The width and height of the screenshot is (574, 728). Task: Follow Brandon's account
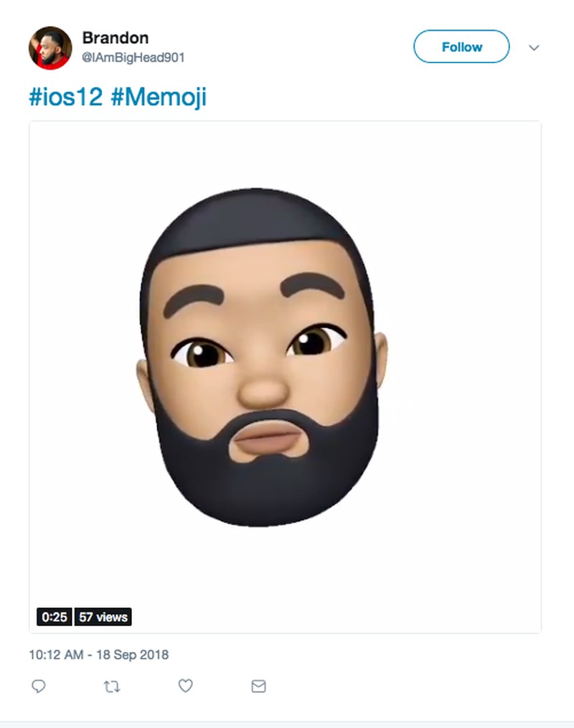click(x=461, y=47)
